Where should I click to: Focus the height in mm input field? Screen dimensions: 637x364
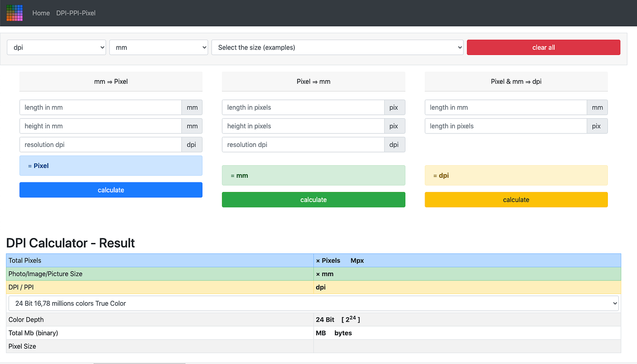[x=101, y=126]
